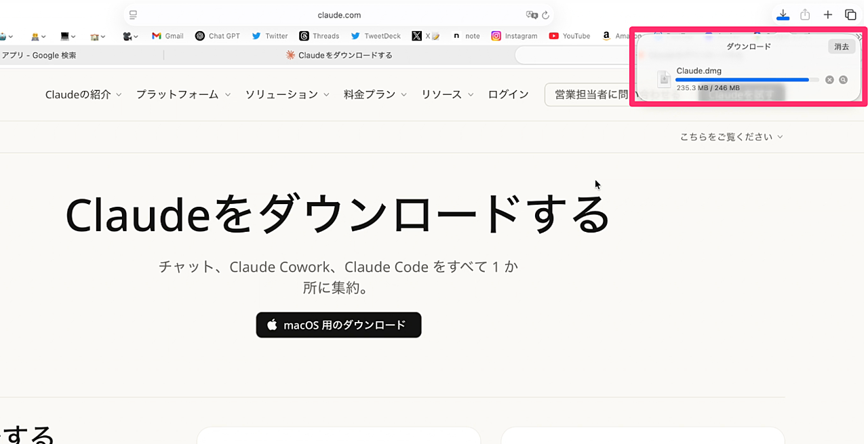Click the translate icon in address bar
This screenshot has width=868, height=444.
tap(532, 15)
